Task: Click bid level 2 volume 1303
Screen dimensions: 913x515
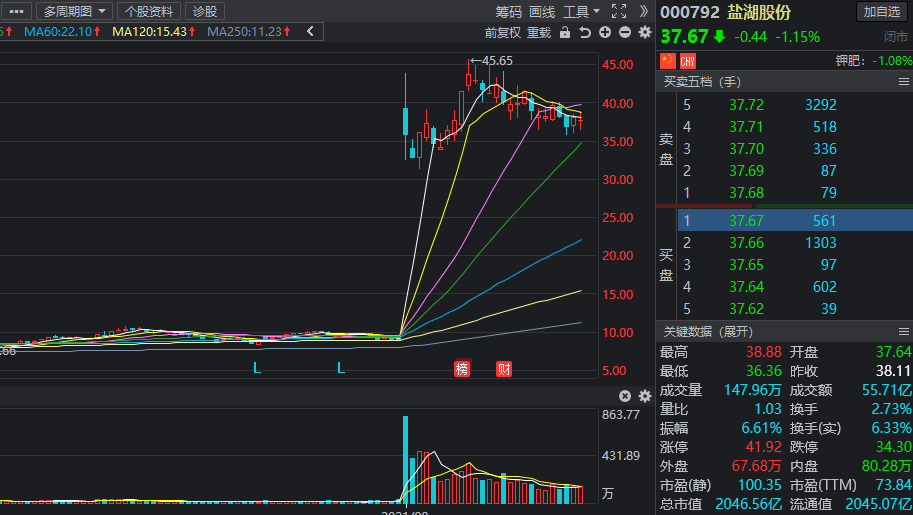Action: pos(820,243)
